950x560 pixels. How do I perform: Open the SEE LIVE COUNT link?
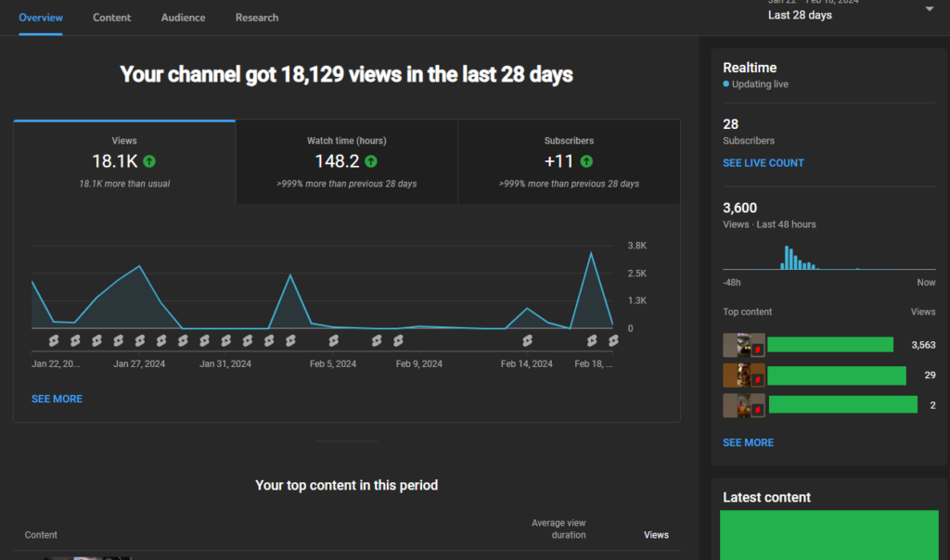coord(764,163)
